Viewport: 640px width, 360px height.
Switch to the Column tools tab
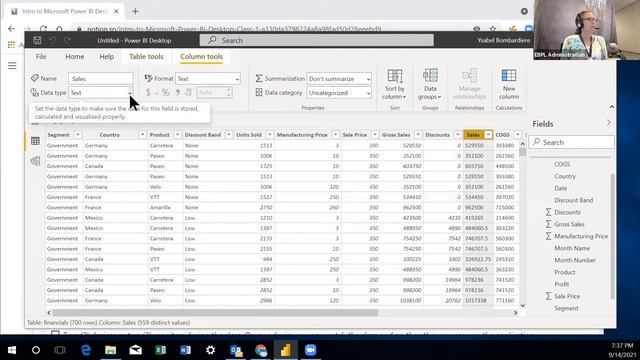click(202, 56)
